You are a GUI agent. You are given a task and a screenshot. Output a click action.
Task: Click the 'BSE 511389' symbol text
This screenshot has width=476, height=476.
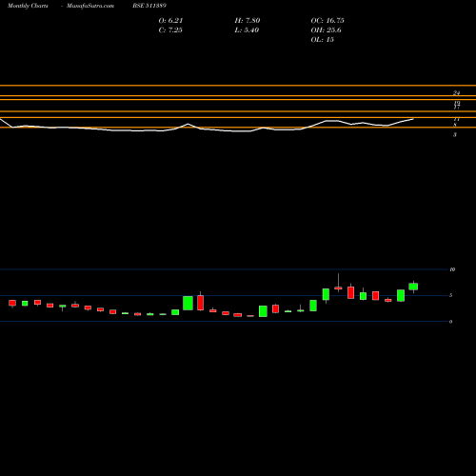(149, 6)
